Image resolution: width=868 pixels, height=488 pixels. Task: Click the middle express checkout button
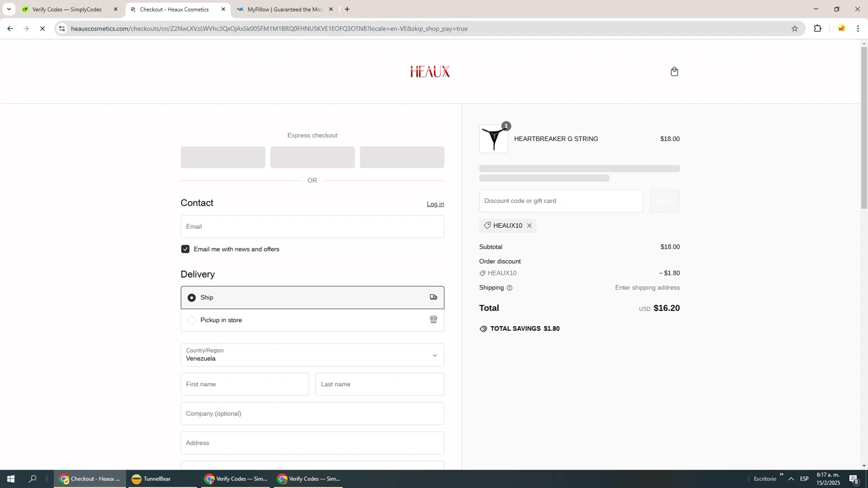pos(312,157)
